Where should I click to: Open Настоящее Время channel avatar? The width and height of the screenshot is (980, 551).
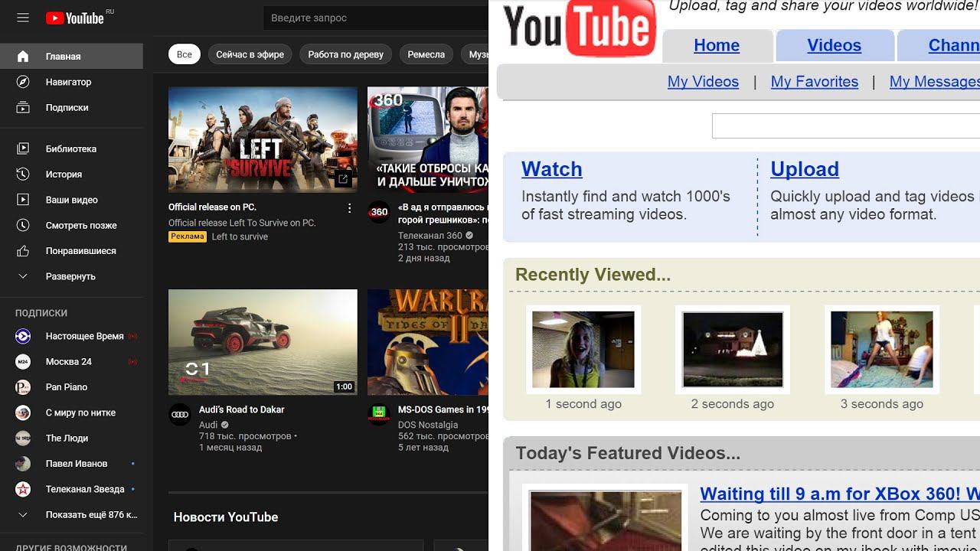coord(23,336)
